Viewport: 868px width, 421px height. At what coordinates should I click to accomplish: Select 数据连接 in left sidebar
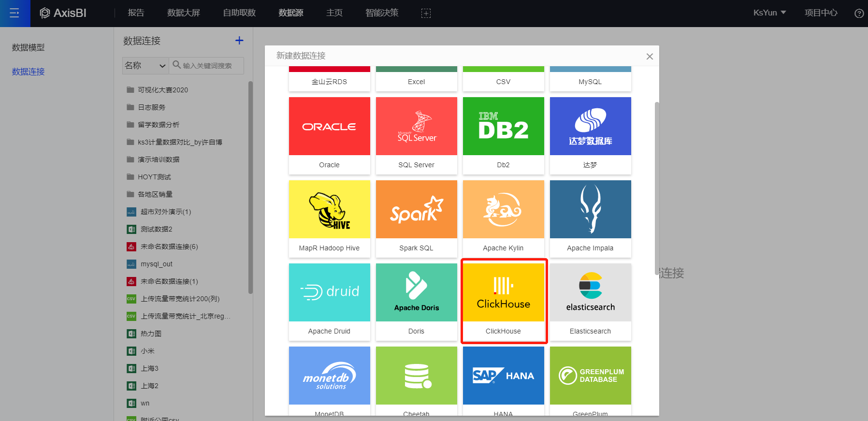click(29, 72)
